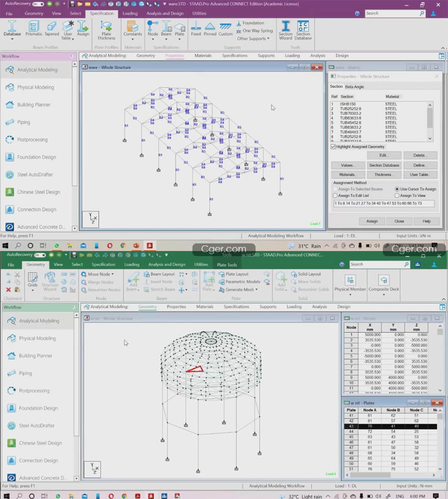Toggle AutoRecovery switch in ware window title bar

click(38, 4)
